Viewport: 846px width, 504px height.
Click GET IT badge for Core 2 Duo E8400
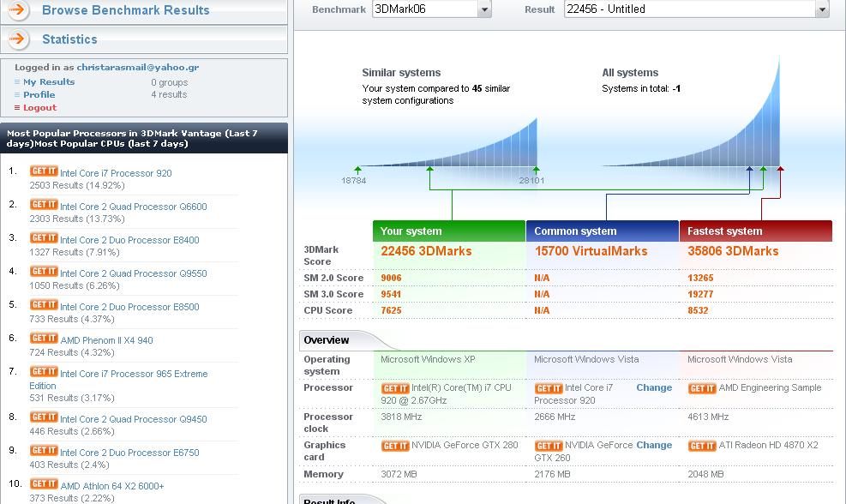point(44,238)
